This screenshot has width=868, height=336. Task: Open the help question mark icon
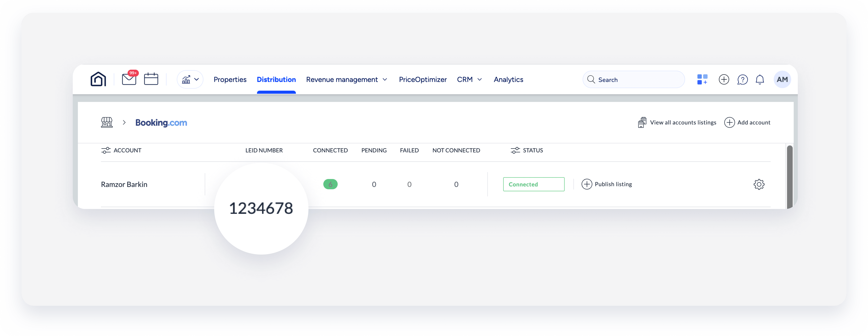click(x=742, y=79)
